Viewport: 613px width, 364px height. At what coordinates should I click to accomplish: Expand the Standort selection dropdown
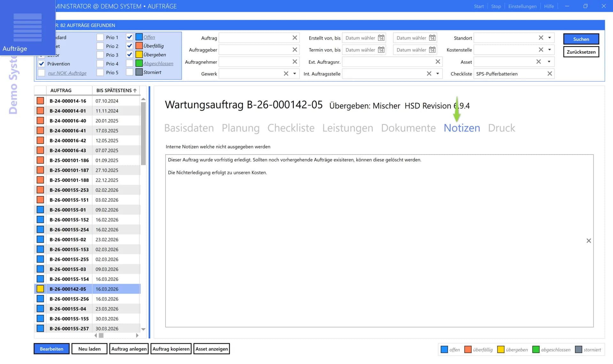549,38
